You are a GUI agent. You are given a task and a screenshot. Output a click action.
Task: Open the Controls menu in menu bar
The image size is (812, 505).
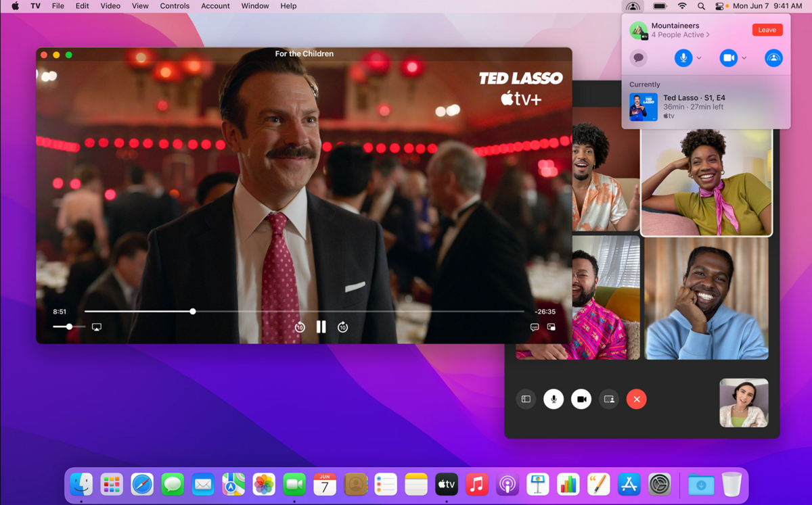[175, 6]
